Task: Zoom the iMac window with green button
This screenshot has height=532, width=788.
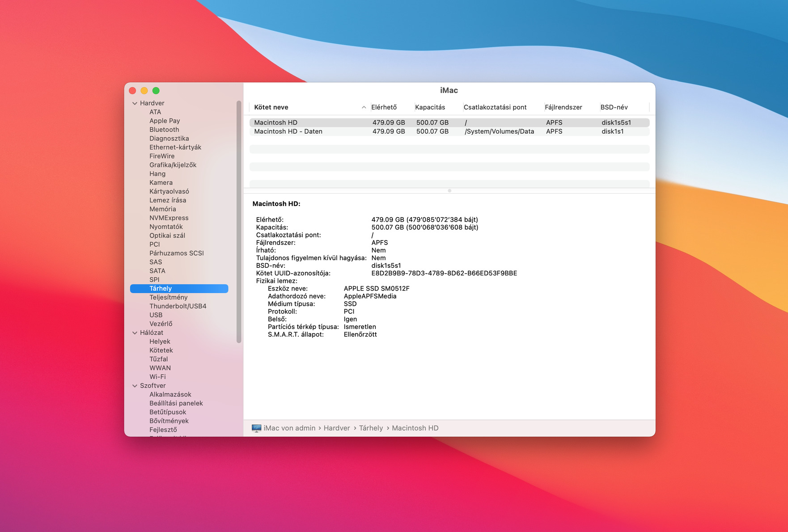Action: pos(156,91)
